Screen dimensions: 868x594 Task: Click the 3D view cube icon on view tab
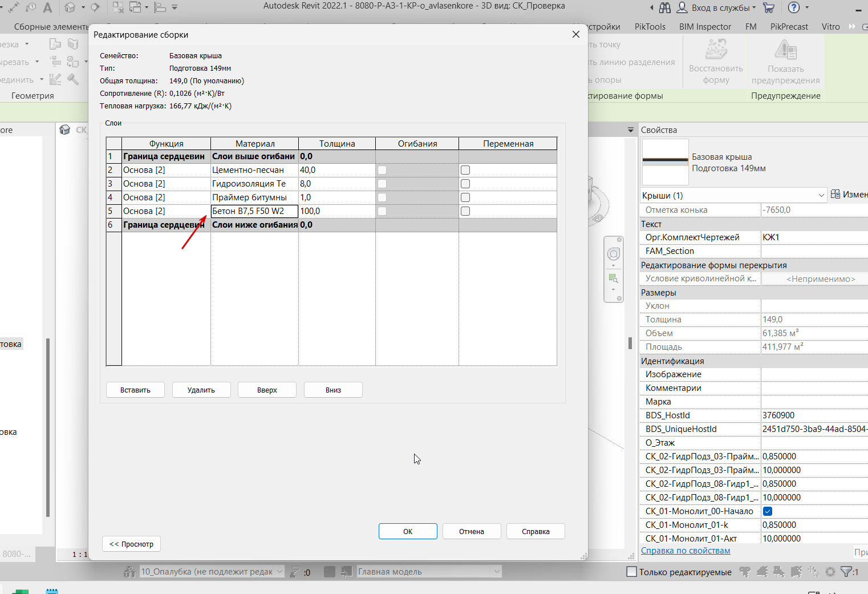click(65, 130)
